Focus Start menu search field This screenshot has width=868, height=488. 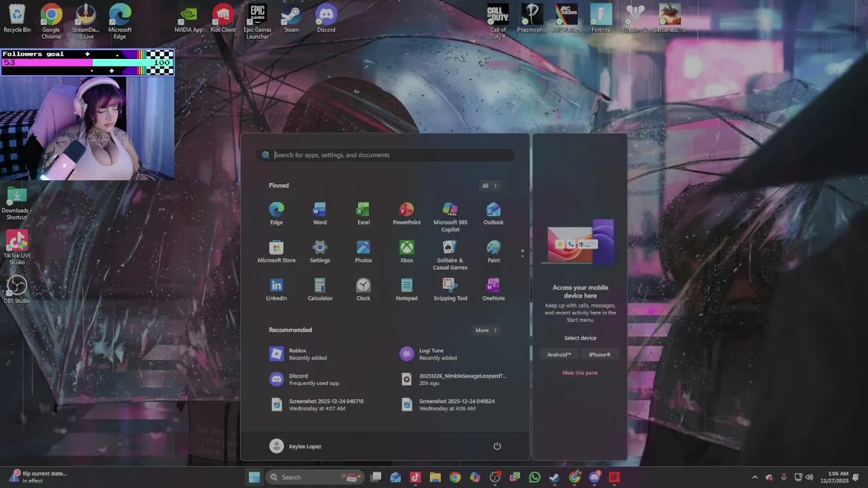[385, 155]
